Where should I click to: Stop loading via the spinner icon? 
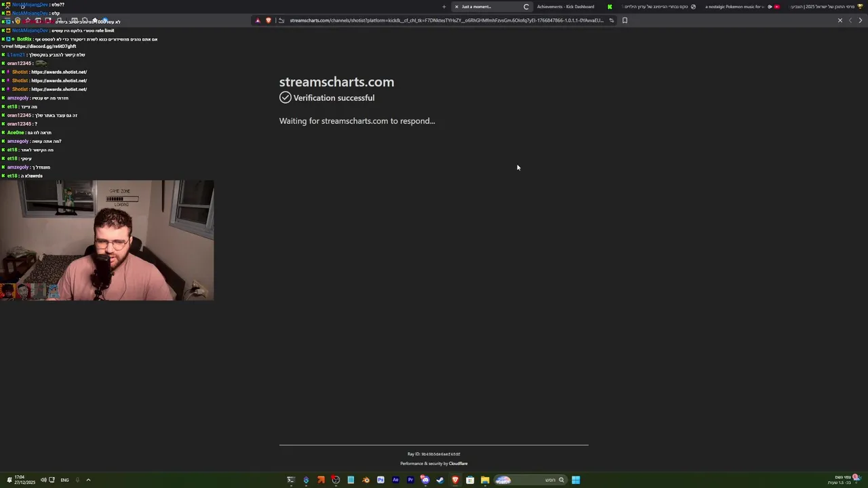point(526,7)
